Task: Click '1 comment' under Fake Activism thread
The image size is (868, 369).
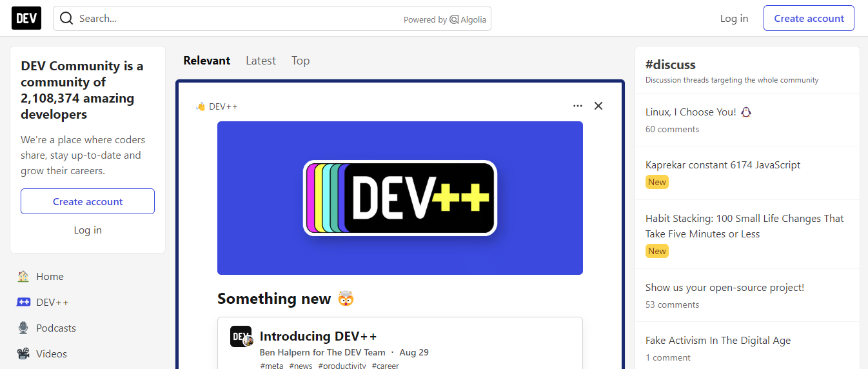Action: [668, 357]
